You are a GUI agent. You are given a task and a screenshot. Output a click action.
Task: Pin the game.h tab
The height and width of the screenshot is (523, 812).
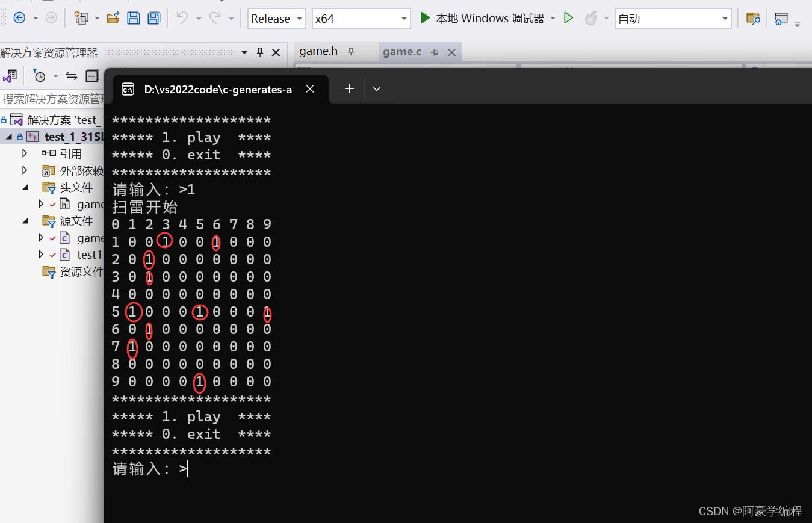click(352, 52)
